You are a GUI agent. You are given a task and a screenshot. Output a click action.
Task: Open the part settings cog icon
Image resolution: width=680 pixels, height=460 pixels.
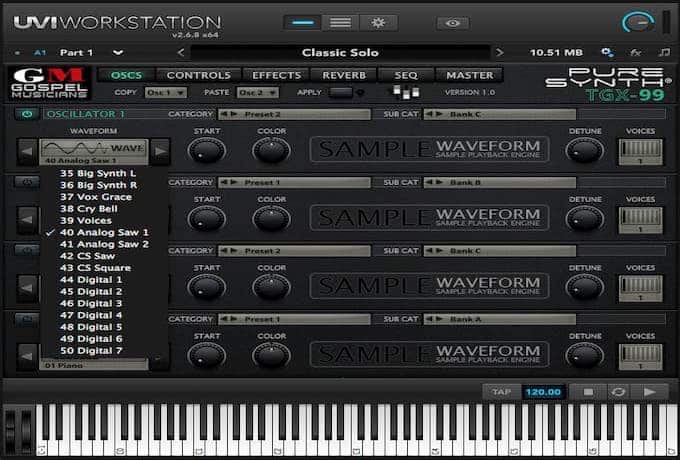[607, 52]
